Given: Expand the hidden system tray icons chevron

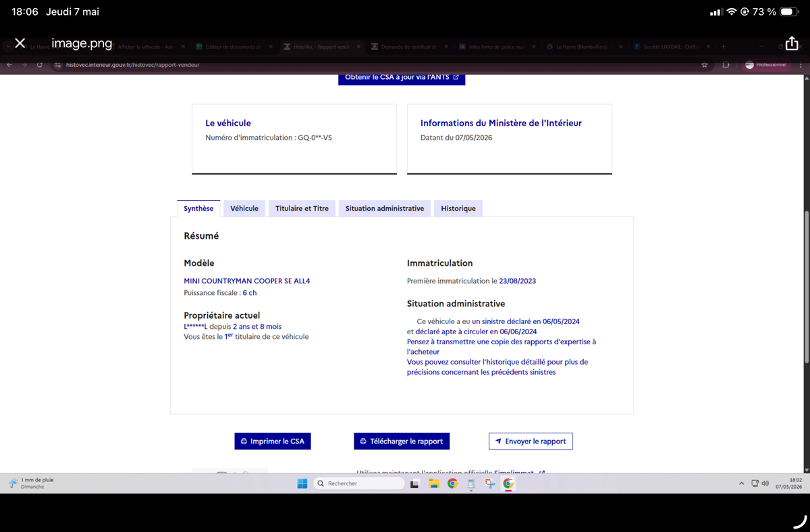Looking at the screenshot, I should 741,483.
